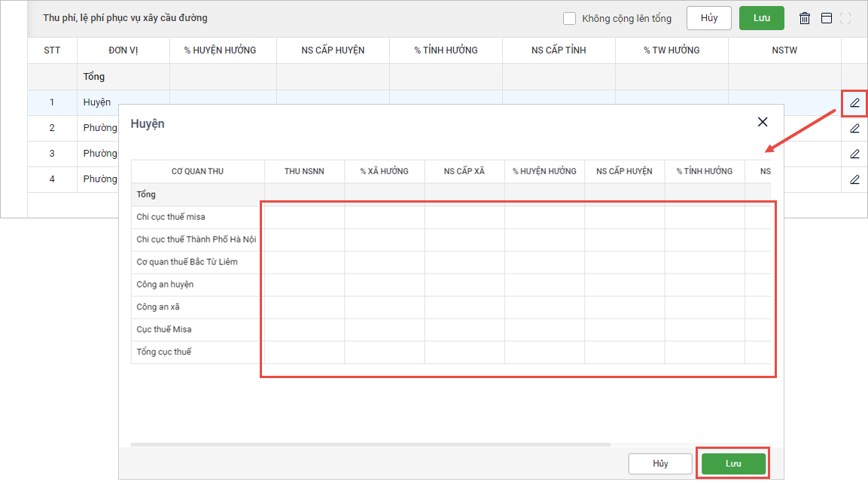The height and width of the screenshot is (485, 868).
Task: Click the fullscreen expand icon in header
Action: [845, 18]
